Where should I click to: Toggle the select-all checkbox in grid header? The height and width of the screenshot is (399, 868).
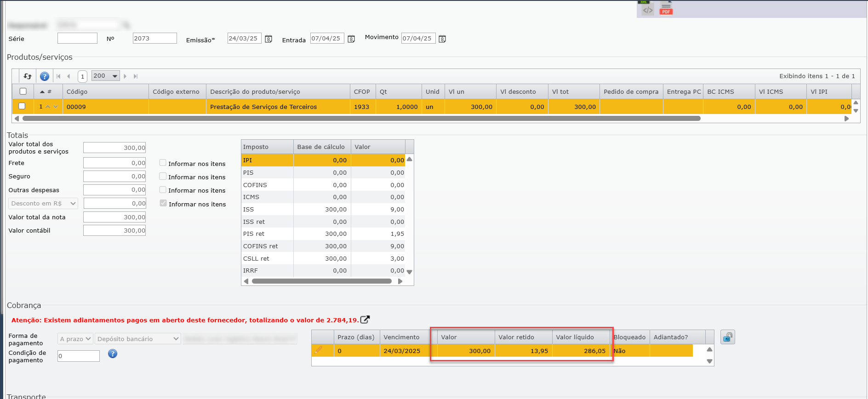23,91
